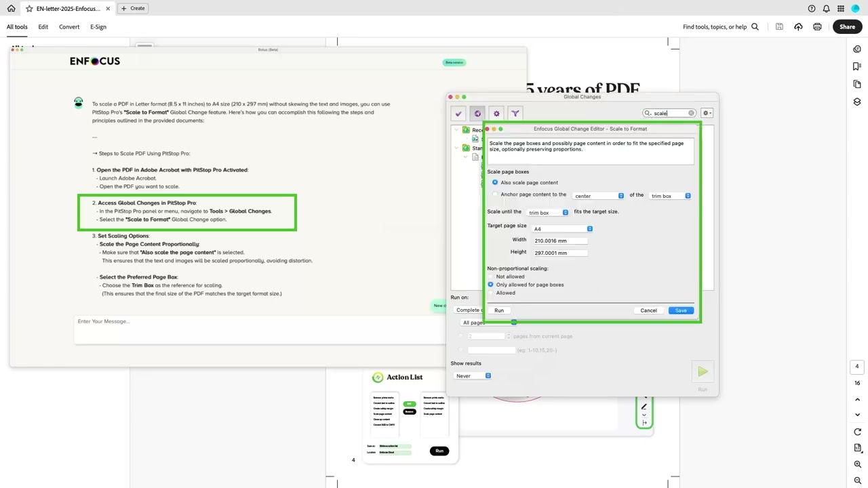Open the All tools menu
Viewport: 868px width, 488px height.
pos(17,27)
